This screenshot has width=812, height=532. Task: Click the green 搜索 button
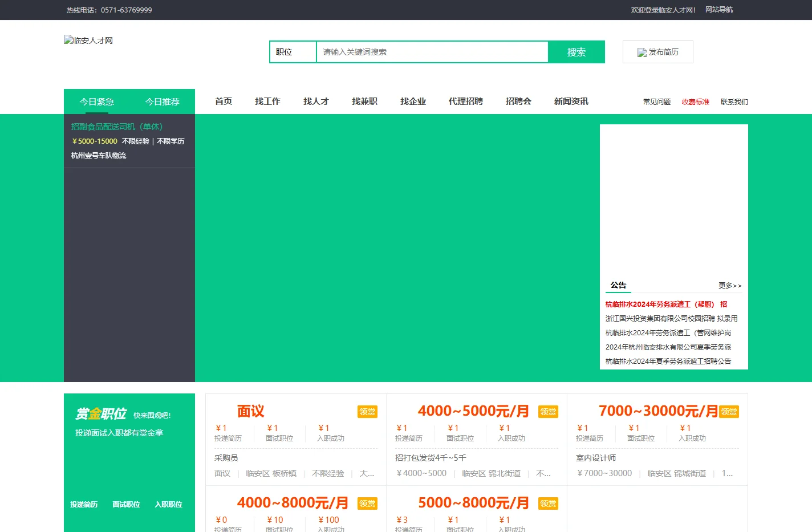coord(576,52)
